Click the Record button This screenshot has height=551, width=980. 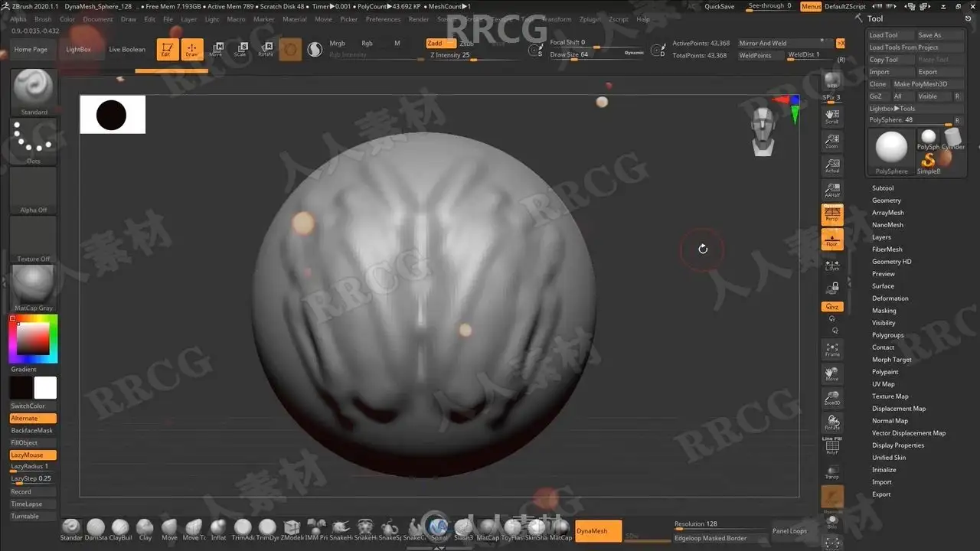click(33, 492)
